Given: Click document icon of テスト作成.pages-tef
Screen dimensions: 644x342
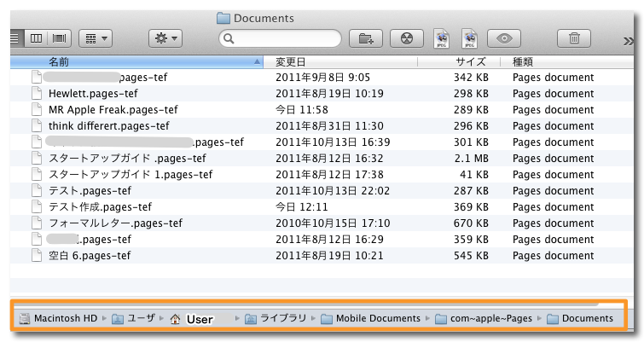Looking at the screenshot, I should coord(37,206).
